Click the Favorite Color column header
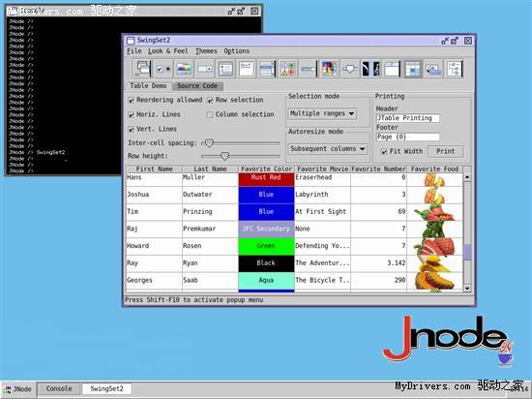The image size is (532, 399). [x=266, y=169]
